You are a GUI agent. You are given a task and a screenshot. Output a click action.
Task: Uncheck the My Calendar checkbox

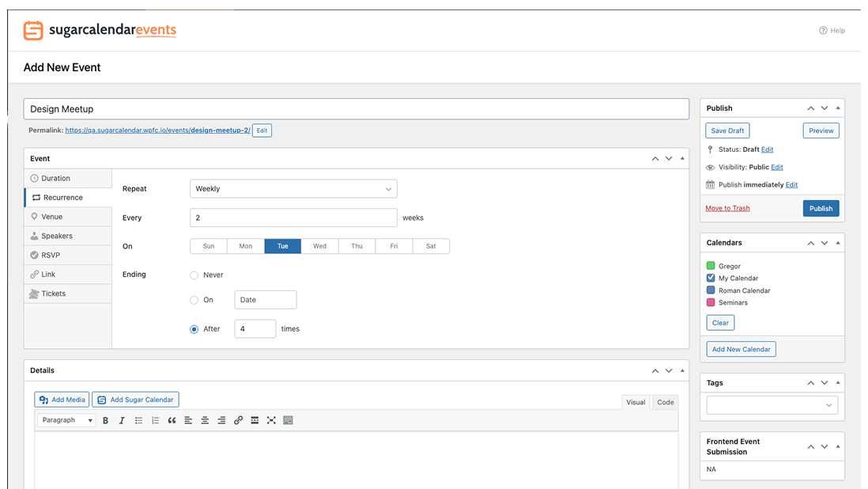711,279
